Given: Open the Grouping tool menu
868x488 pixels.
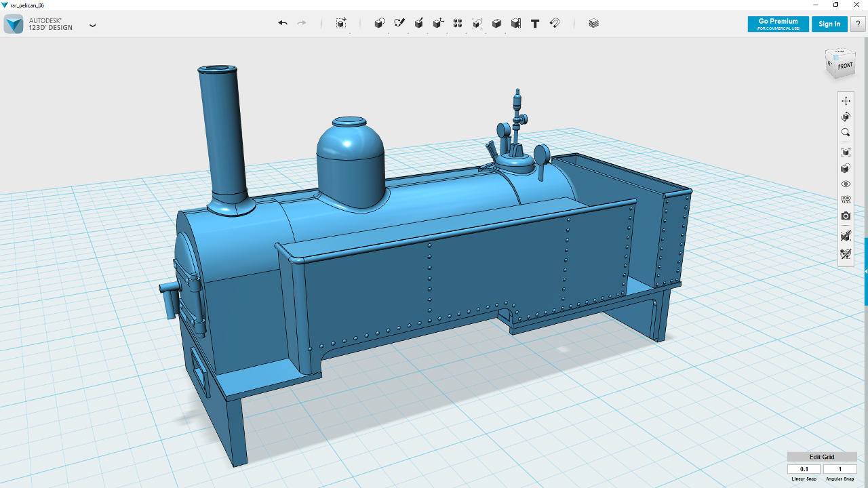Looking at the screenshot, I should click(477, 23).
